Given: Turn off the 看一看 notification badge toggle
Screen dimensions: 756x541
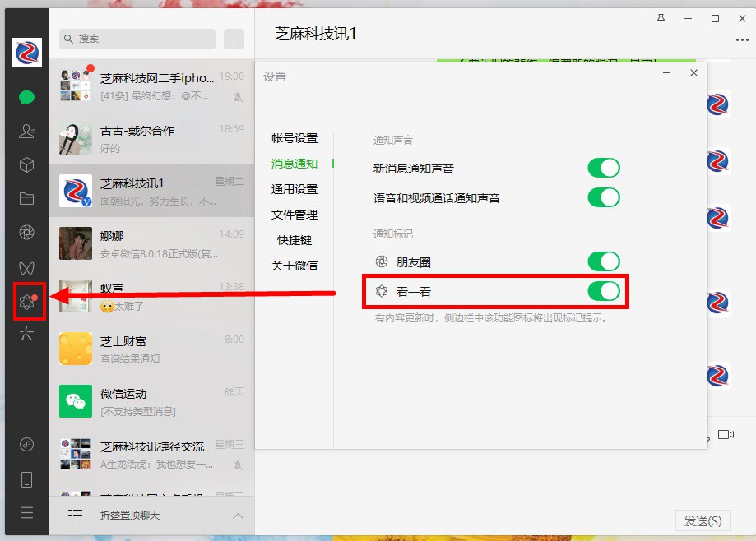Looking at the screenshot, I should click(604, 291).
